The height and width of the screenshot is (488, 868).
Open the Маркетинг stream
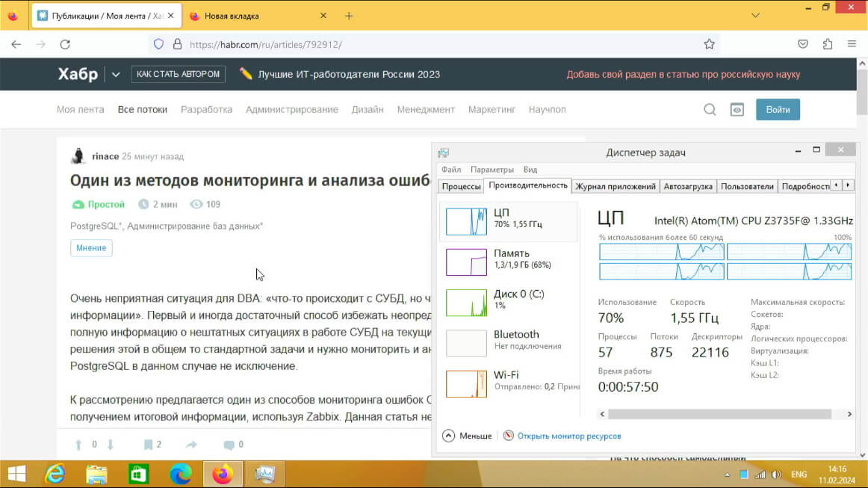pyautogui.click(x=492, y=110)
